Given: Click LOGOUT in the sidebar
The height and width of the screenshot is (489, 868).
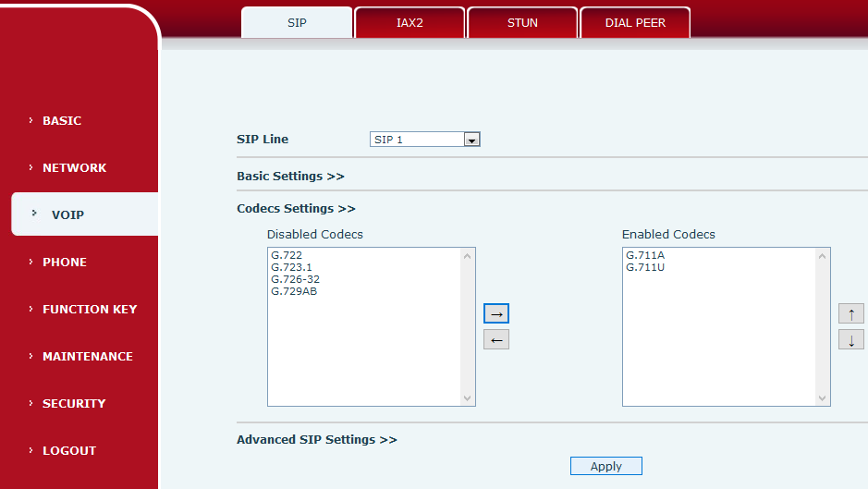Looking at the screenshot, I should [68, 451].
